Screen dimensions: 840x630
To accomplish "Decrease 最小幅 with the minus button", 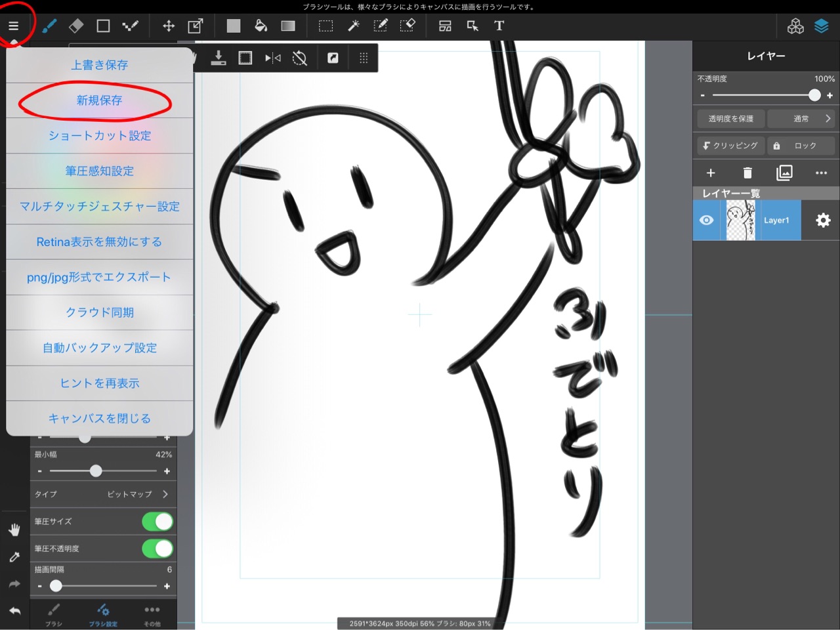I will 39,471.
